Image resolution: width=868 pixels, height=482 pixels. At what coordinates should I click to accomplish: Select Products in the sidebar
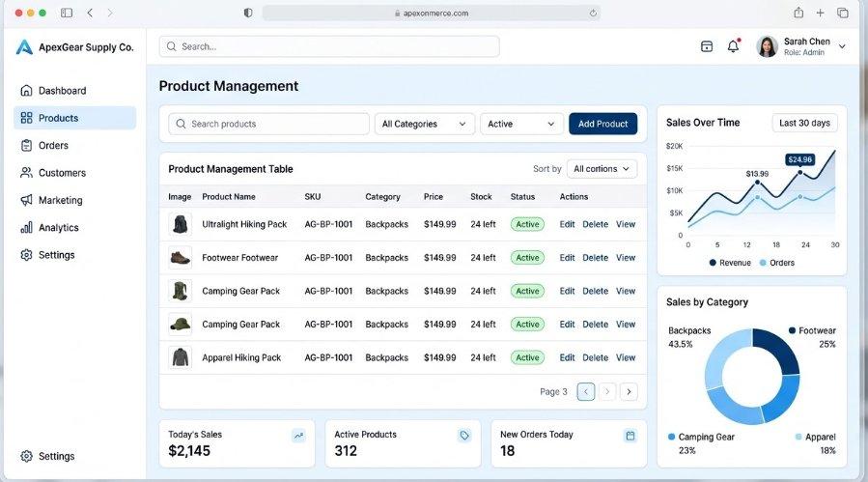[74, 118]
